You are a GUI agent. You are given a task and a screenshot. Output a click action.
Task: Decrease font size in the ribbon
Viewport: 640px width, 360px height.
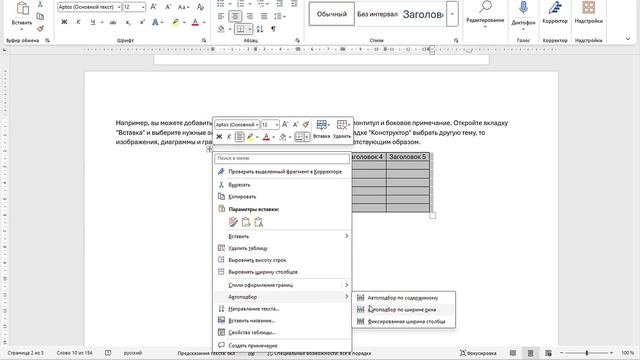pyautogui.click(x=168, y=7)
